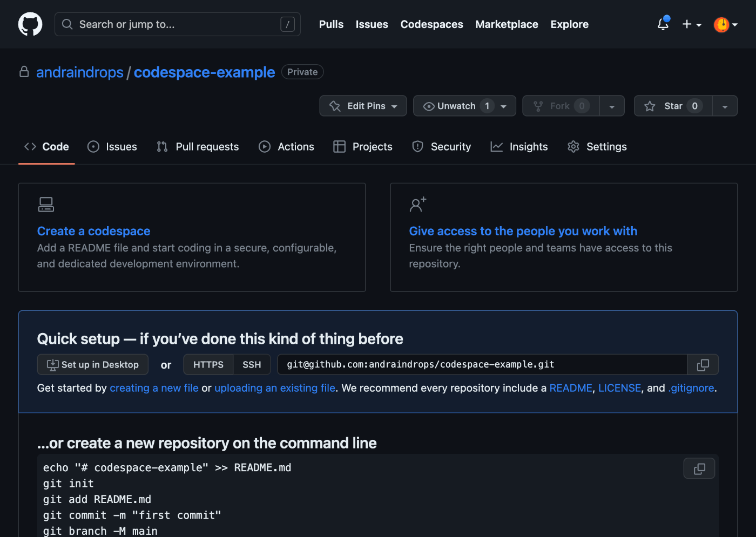756x537 pixels.
Task: Click the fork count badge
Action: (x=582, y=106)
